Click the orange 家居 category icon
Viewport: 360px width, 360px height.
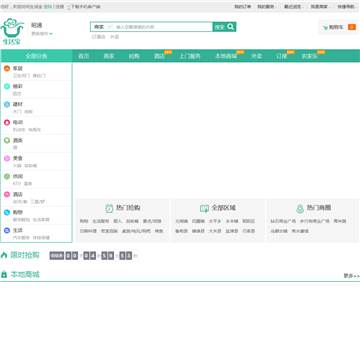(x=7, y=68)
